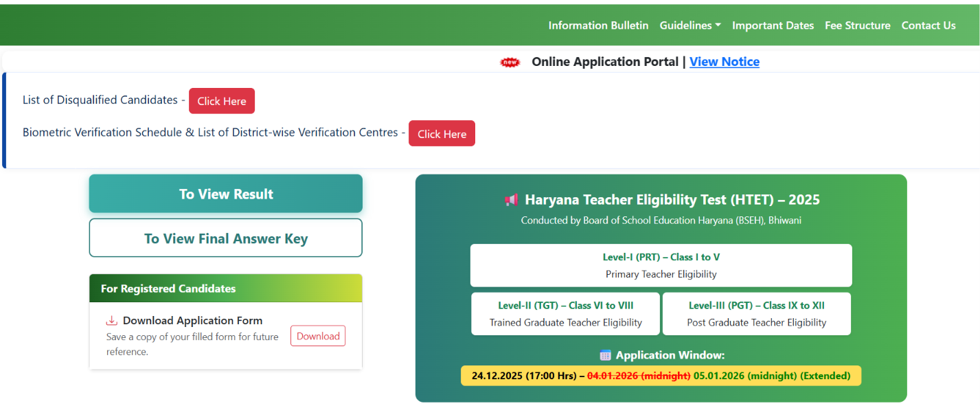The width and height of the screenshot is (980, 406).
Task: Click the download icon beside Download Application Form
Action: (x=112, y=321)
